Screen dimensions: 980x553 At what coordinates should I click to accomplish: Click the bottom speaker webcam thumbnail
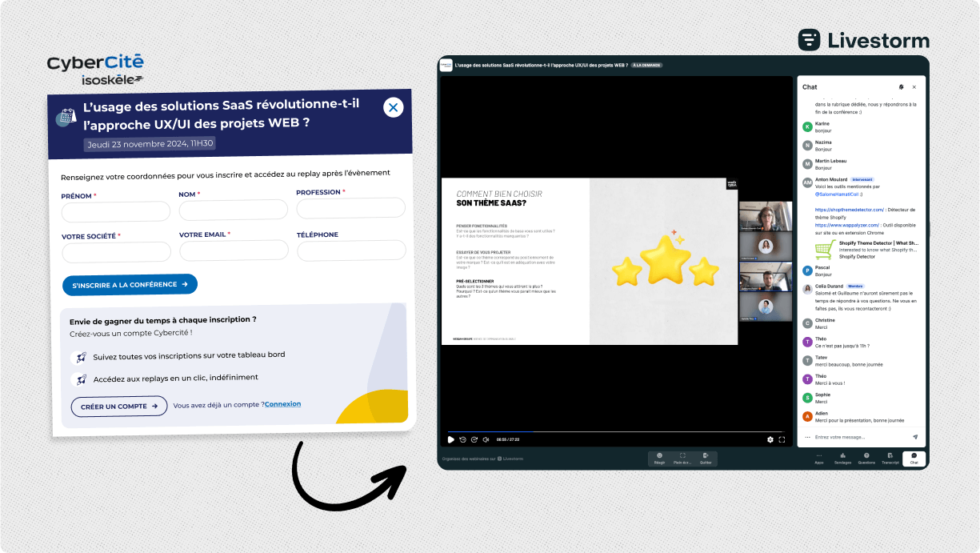[x=766, y=307]
